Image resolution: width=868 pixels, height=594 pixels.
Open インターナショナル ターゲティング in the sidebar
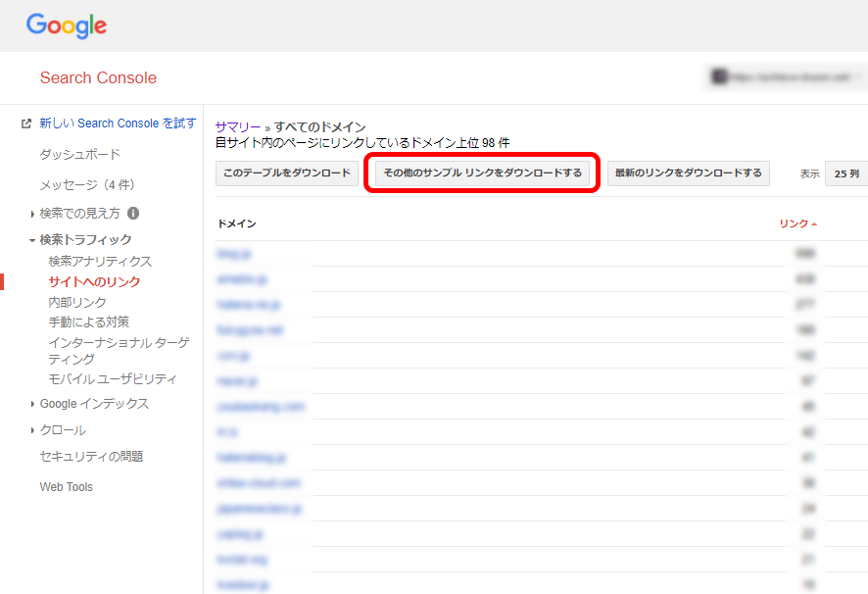point(119,350)
